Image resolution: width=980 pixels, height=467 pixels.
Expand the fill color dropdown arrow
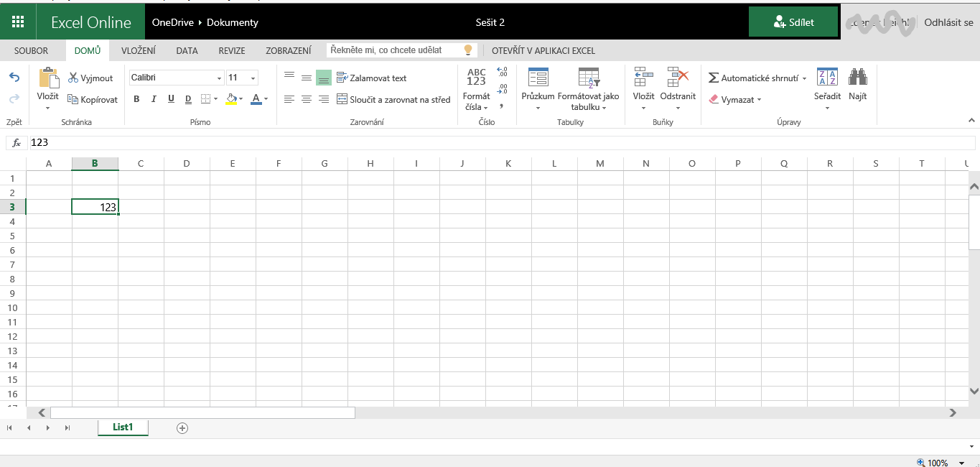241,99
